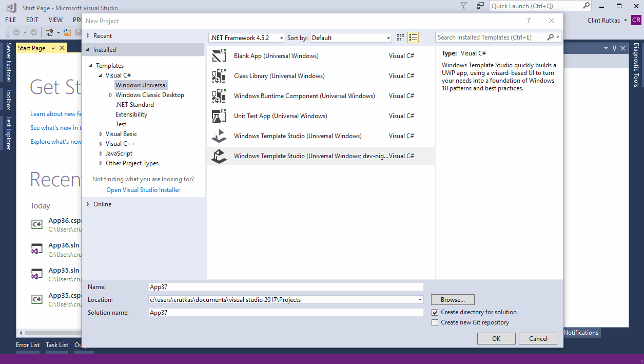
Task: Click the Navigate Forward toolbar arrow
Action: coord(33,32)
